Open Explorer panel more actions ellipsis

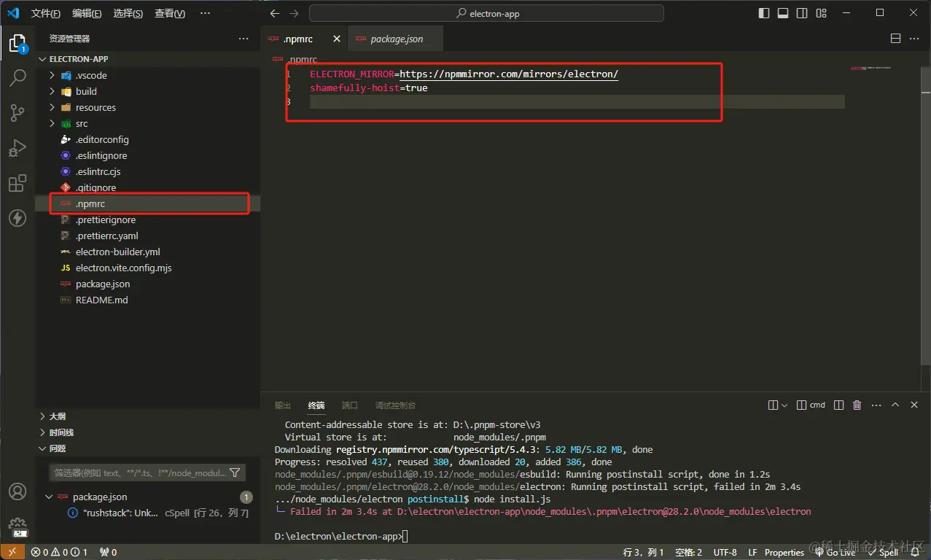tap(244, 39)
